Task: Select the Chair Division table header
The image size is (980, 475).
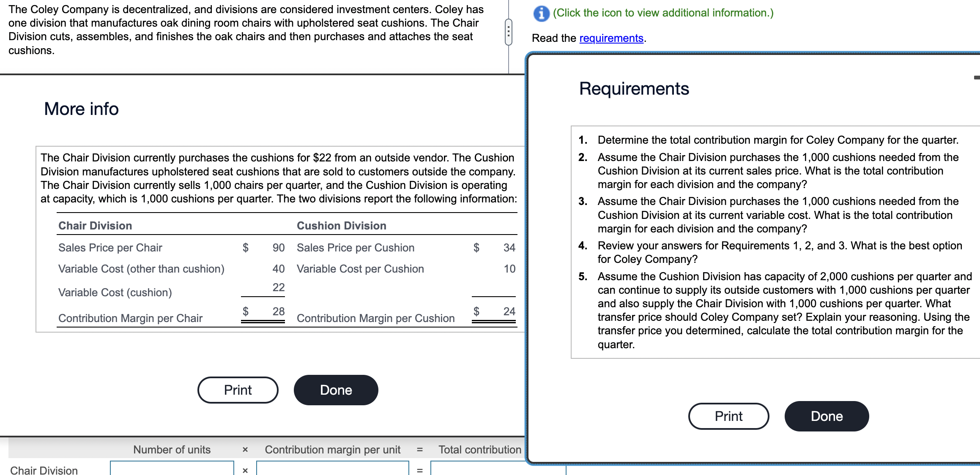Action: point(95,226)
